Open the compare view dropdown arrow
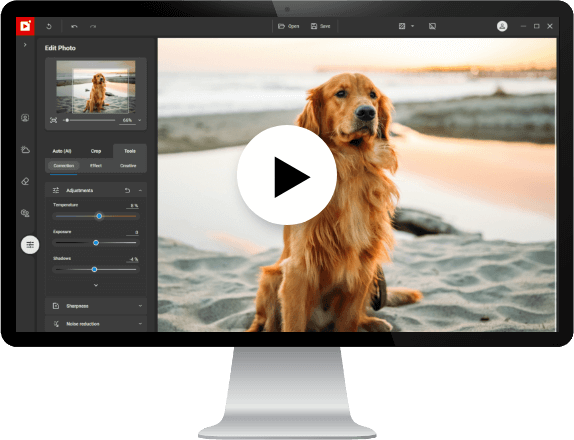Screen dimensions: 574x440 click(413, 26)
